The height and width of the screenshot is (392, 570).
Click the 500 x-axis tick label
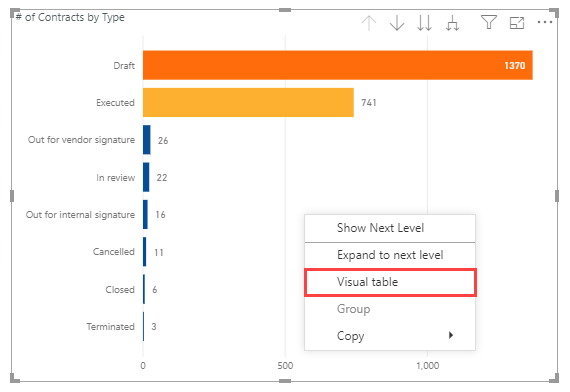coord(285,366)
